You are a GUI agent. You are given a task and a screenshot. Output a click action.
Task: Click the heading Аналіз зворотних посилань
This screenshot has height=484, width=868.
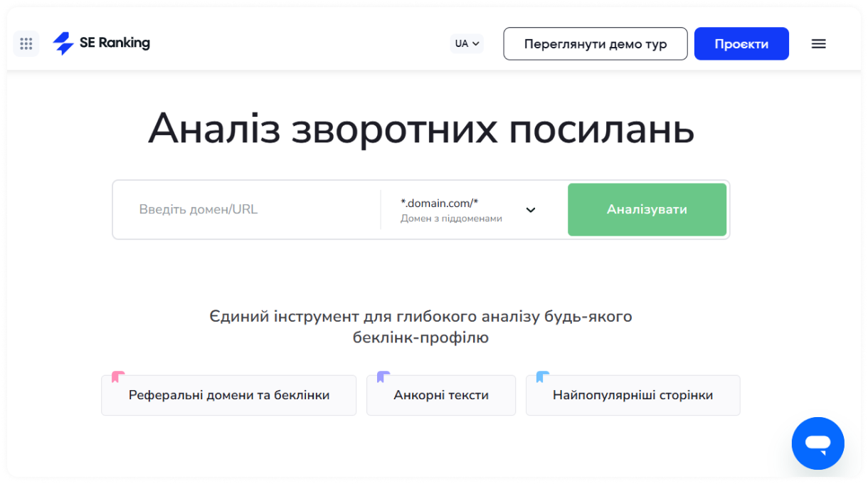pyautogui.click(x=421, y=129)
